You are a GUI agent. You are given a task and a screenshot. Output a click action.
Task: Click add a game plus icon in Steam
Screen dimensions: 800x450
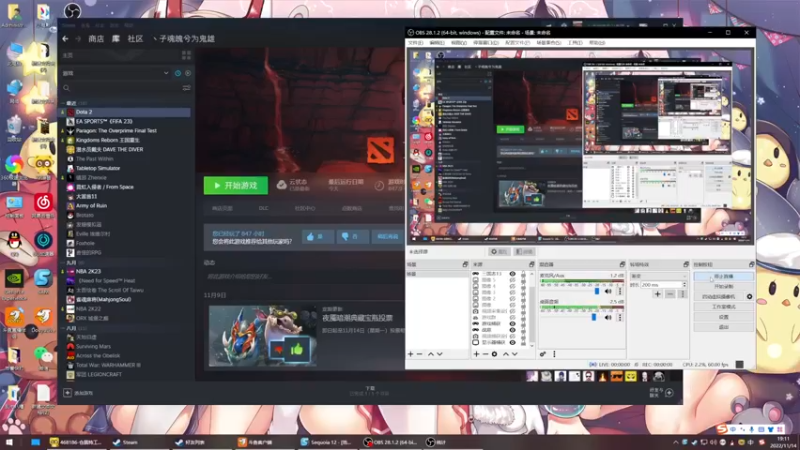pos(67,393)
